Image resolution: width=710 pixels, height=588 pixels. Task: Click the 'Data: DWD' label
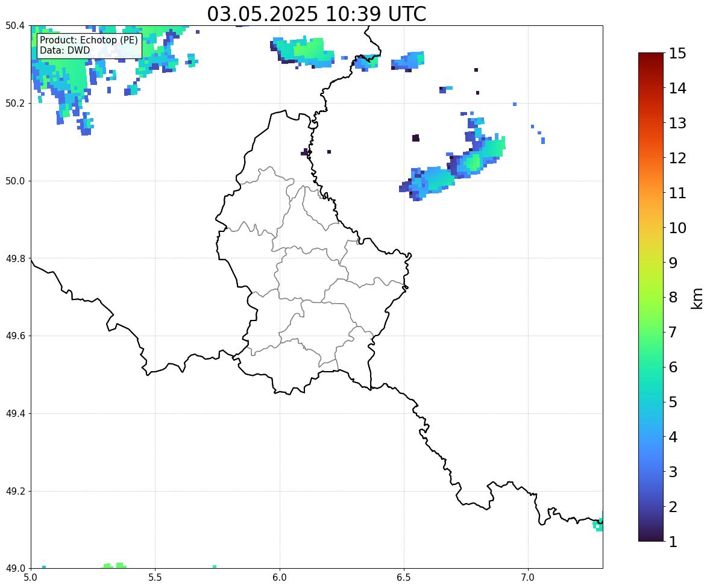point(64,50)
